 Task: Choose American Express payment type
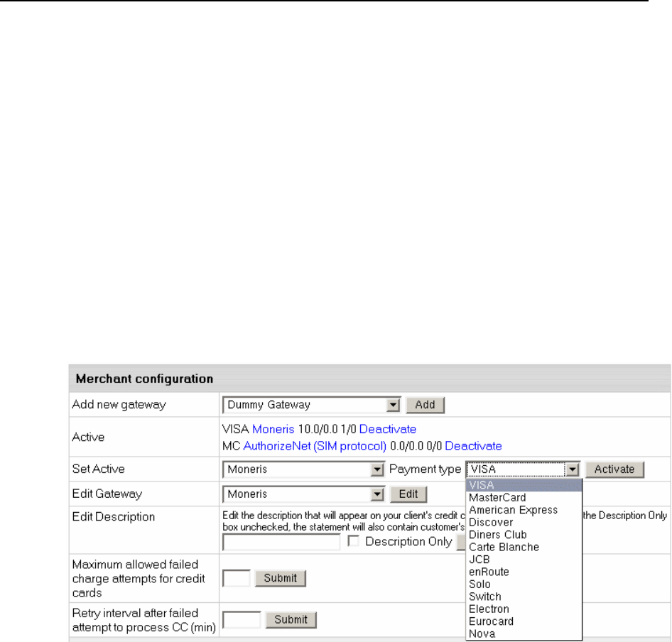click(524, 510)
